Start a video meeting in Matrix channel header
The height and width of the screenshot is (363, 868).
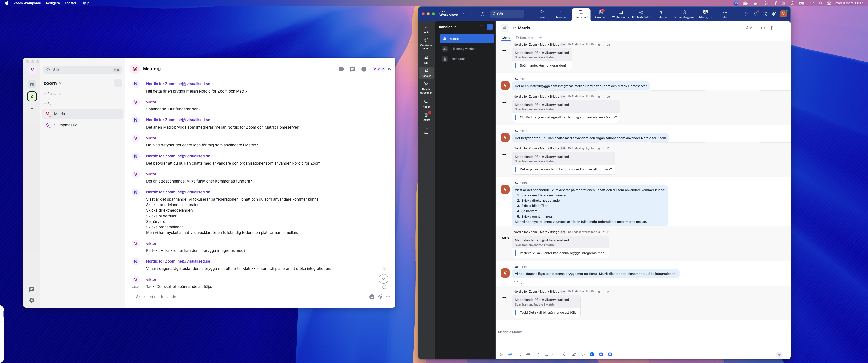pyautogui.click(x=763, y=28)
